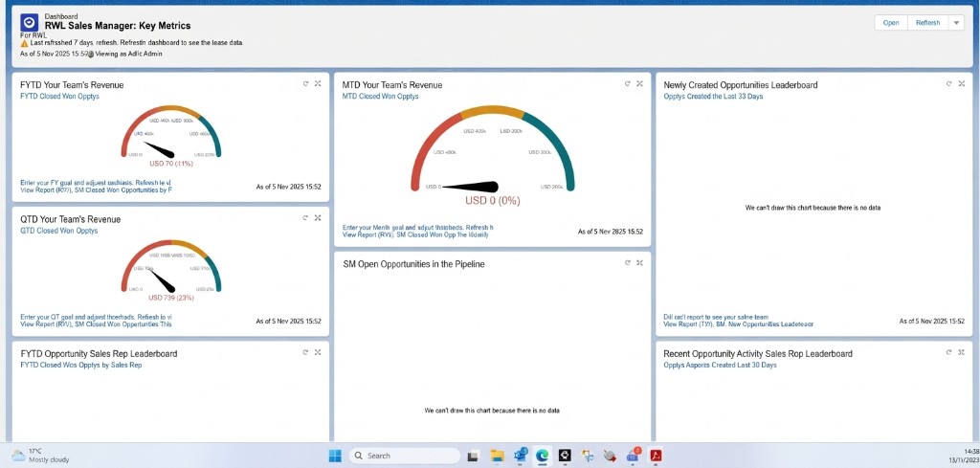
Task: Click the As of timestamp in the MTD Revenue card
Action: point(610,232)
